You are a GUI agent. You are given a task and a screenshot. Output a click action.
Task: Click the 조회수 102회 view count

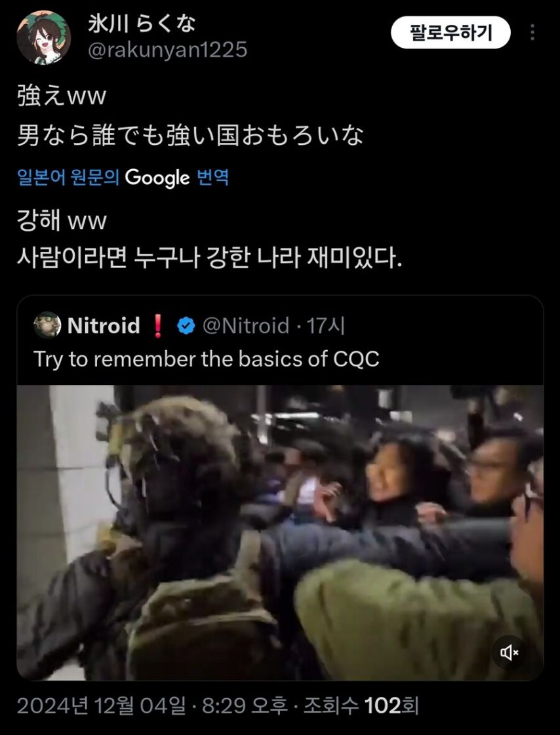point(361,706)
